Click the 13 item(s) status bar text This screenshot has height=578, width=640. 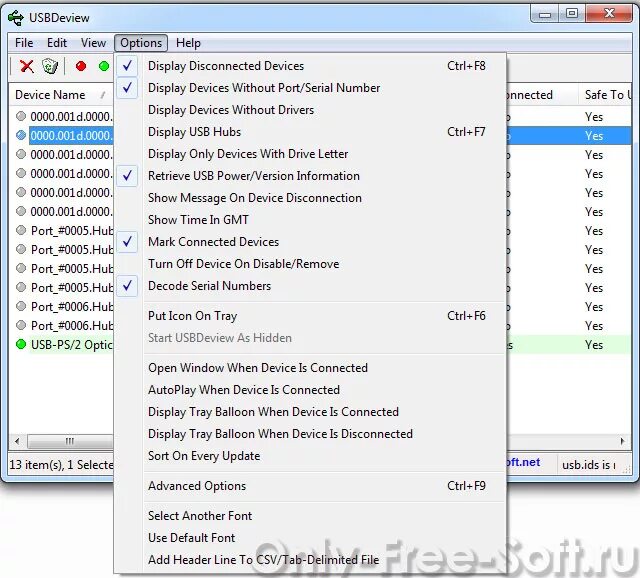pos(61,465)
